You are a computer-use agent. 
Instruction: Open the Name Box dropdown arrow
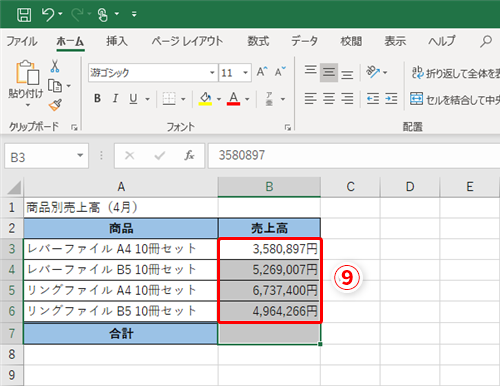tap(80, 155)
